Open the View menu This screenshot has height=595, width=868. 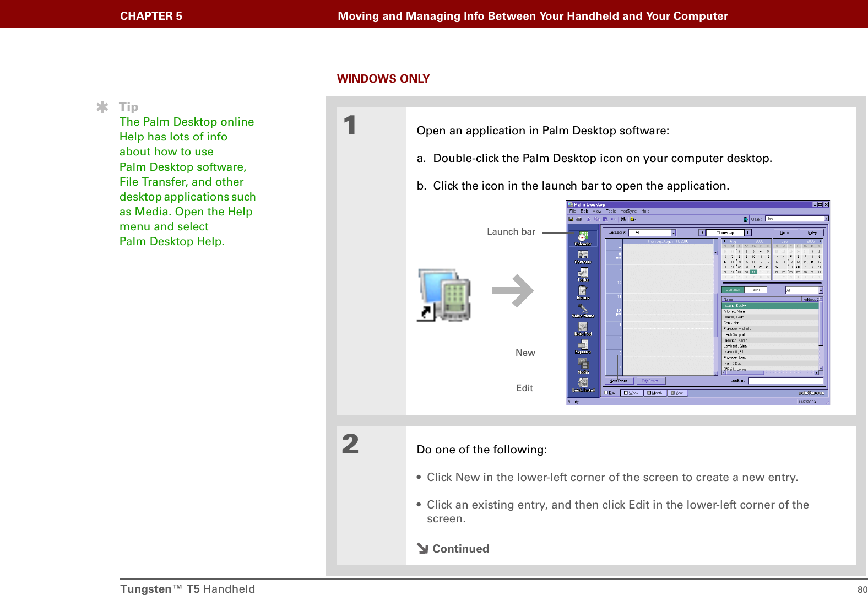(597, 211)
